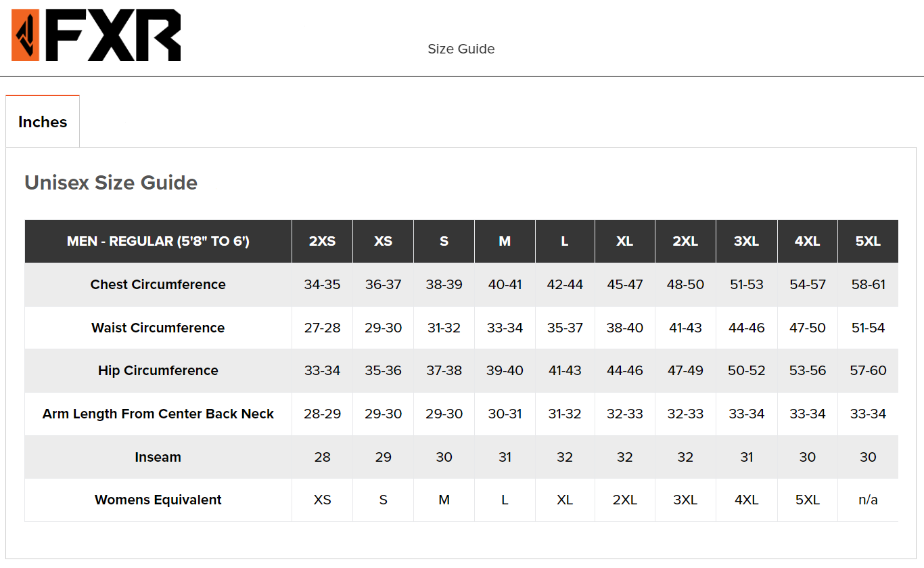Select the 3XL column header
The height and width of the screenshot is (568, 924).
[746, 241]
